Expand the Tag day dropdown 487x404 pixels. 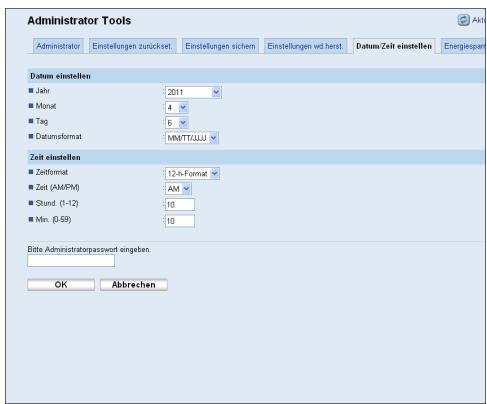click(x=177, y=123)
